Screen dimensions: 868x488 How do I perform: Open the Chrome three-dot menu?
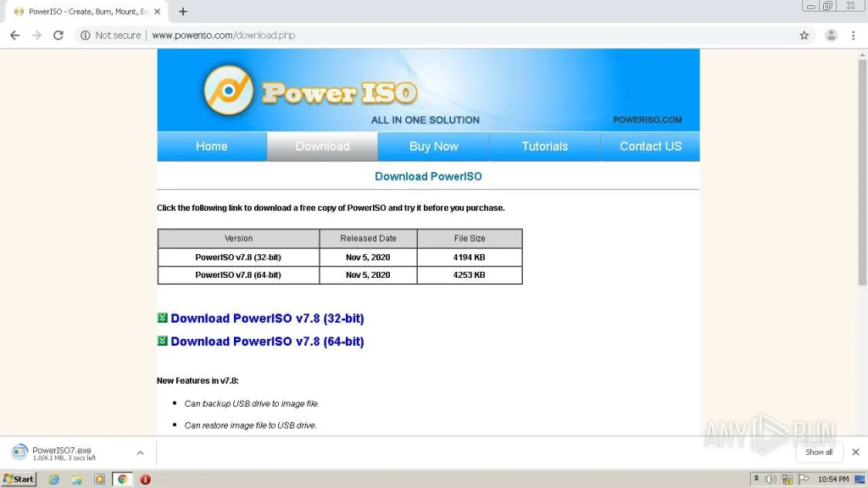[853, 36]
